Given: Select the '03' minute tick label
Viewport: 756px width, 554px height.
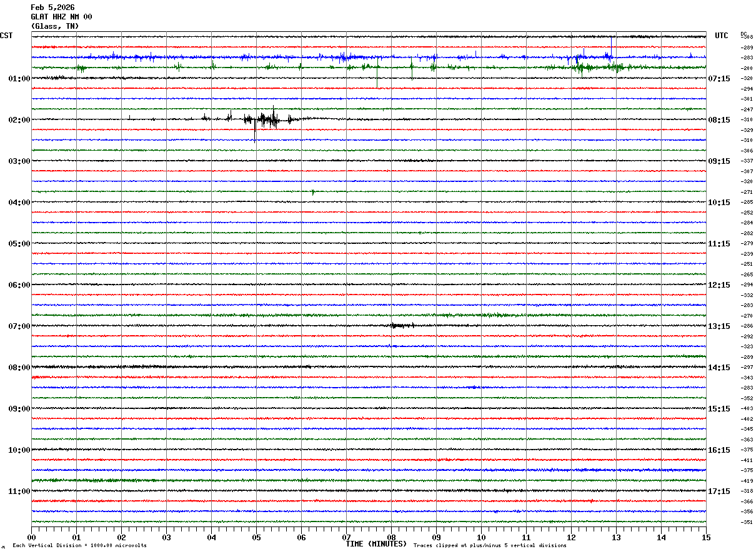Looking at the screenshot, I should point(167,537).
